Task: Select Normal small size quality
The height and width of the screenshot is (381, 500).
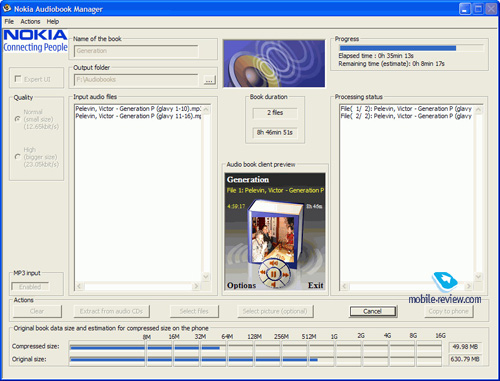Action: click(18, 119)
